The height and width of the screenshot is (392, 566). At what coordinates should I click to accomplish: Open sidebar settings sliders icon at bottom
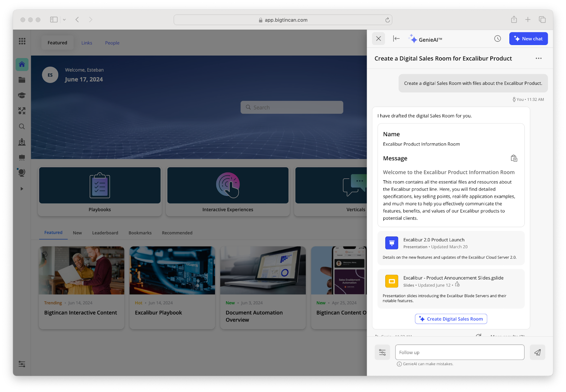coord(22,364)
